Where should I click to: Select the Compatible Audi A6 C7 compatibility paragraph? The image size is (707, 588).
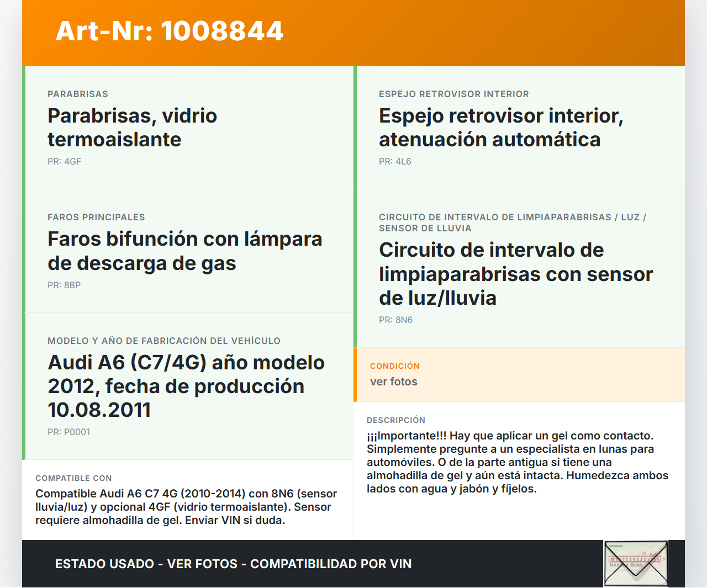coord(186,507)
